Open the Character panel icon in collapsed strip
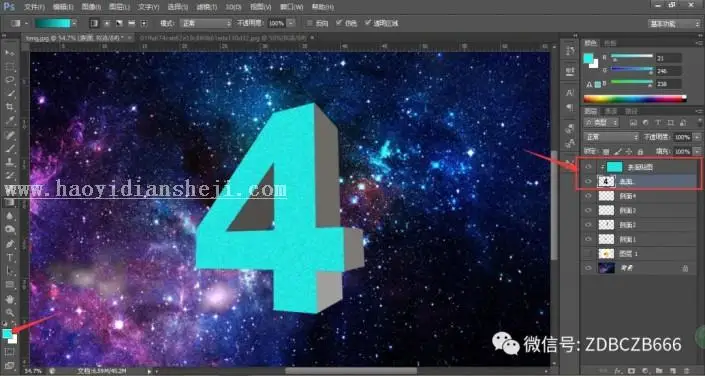This screenshot has width=705, height=376. (x=570, y=93)
